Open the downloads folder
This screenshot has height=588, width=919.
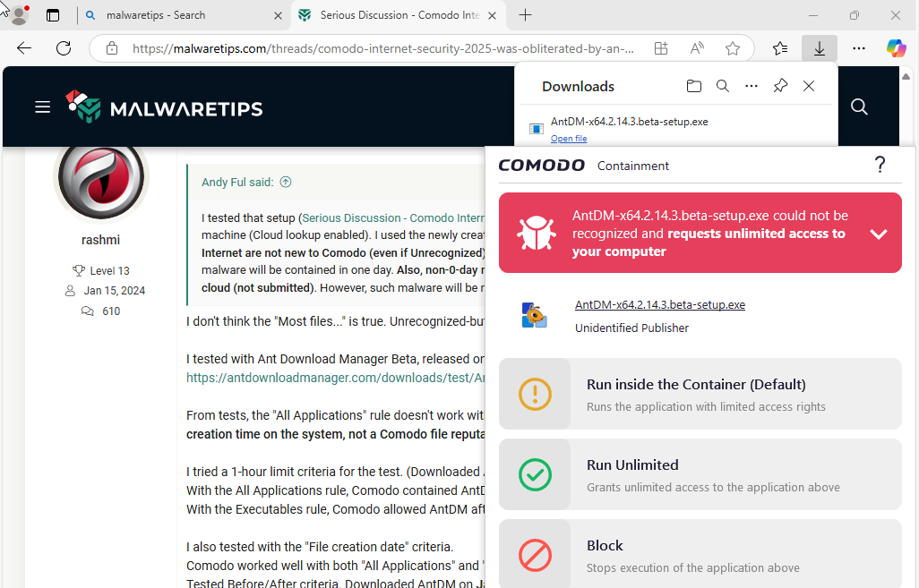[x=694, y=86]
